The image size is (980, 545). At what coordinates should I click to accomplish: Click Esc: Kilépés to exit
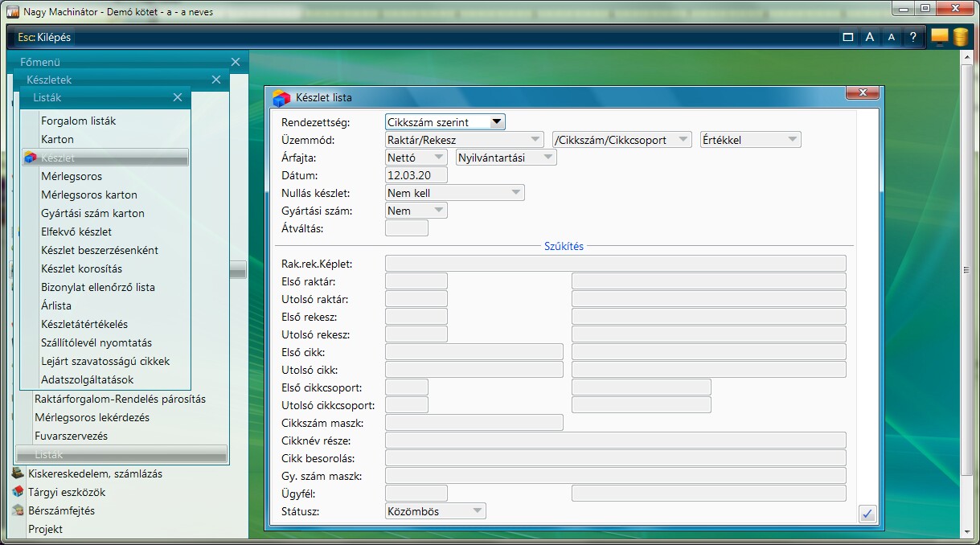[x=44, y=37]
